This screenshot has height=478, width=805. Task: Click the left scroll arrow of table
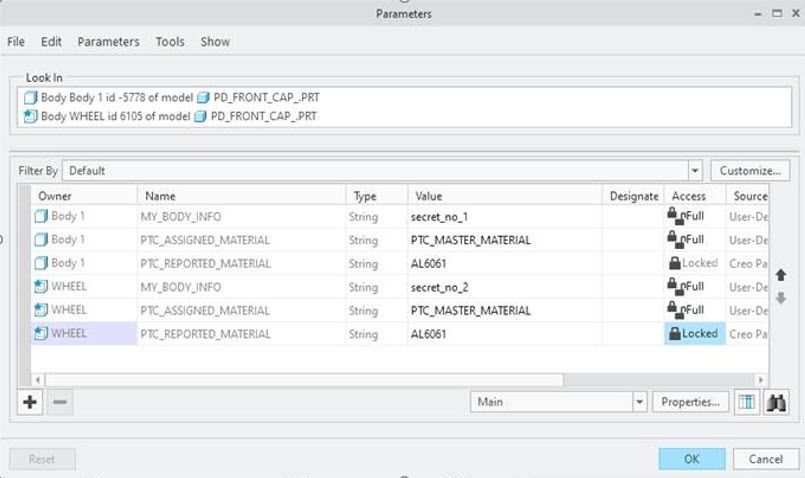point(37,380)
